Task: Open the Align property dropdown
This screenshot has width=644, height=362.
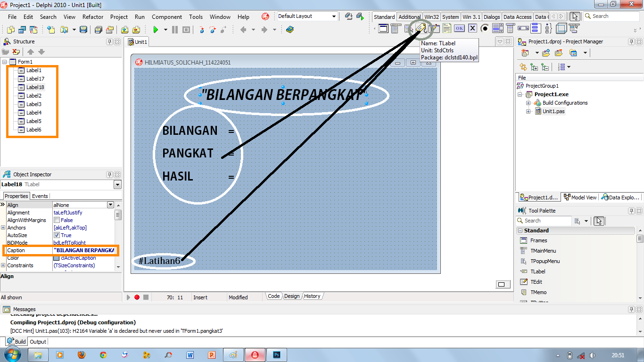Action: tap(111, 205)
